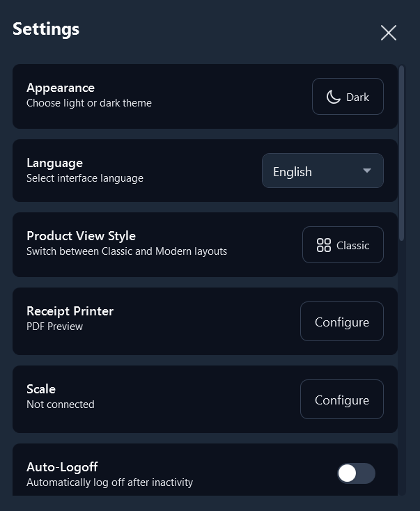Click the Not connected scale status
The width and height of the screenshot is (420, 511).
60,404
